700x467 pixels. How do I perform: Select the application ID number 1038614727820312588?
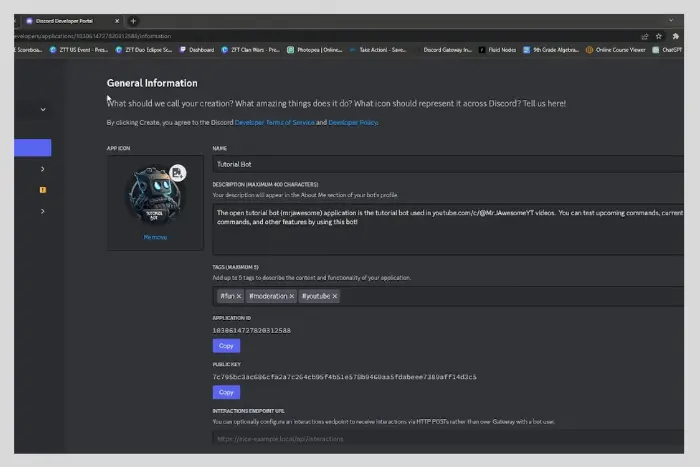click(251, 330)
